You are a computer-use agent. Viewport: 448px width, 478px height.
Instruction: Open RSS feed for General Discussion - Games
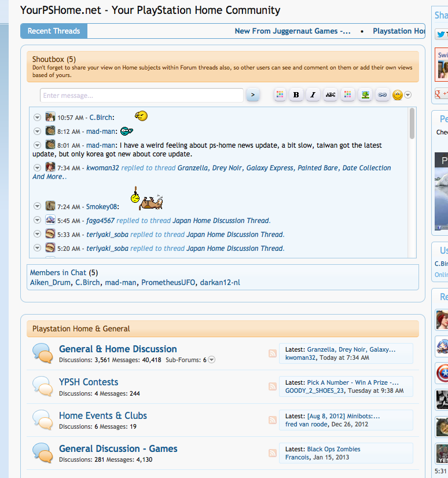(x=272, y=453)
